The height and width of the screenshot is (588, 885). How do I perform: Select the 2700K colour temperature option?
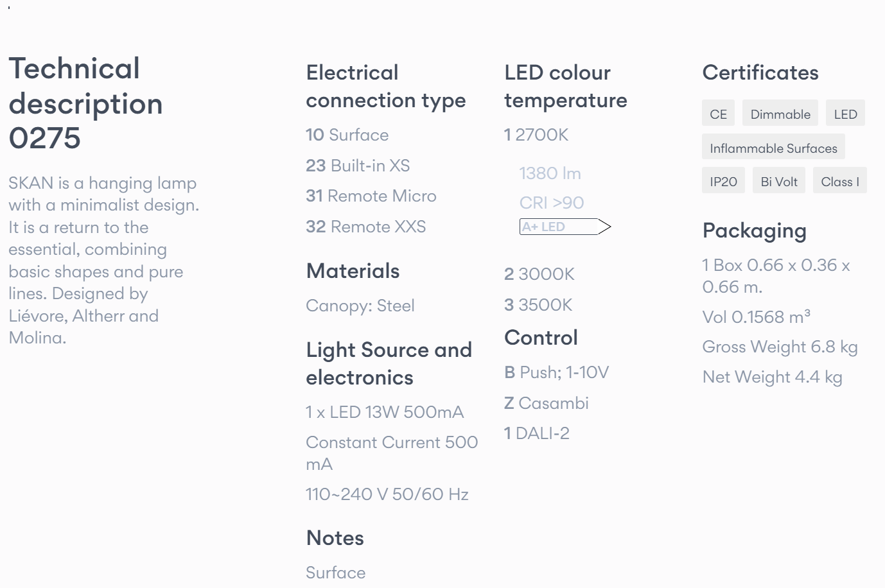click(536, 135)
